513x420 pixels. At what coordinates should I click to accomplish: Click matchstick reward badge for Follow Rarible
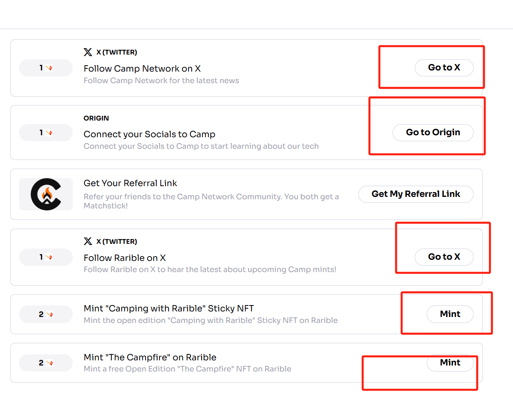tap(46, 257)
